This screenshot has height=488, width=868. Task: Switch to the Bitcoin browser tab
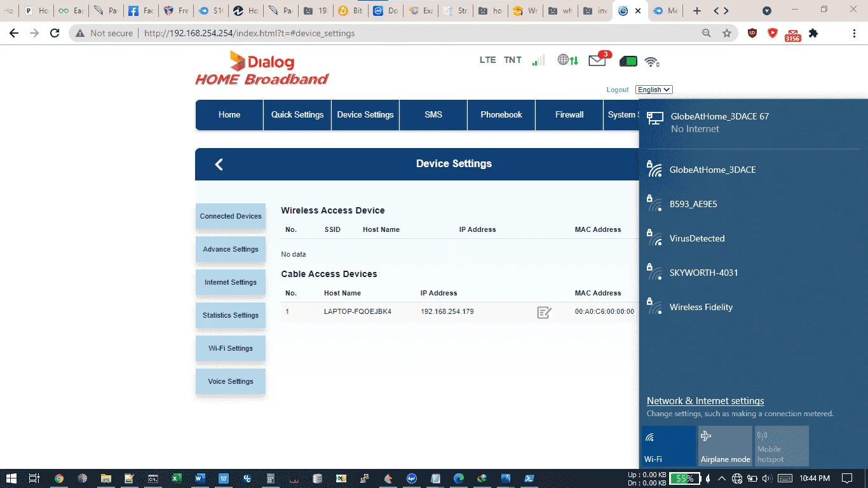coord(351,11)
